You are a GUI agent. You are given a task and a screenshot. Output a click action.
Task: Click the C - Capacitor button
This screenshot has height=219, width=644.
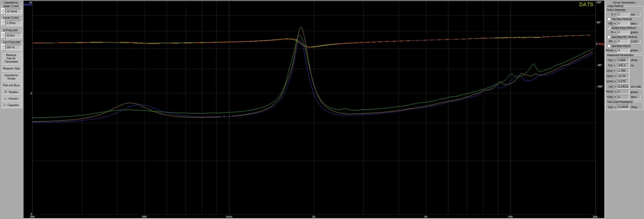[x=11, y=105]
